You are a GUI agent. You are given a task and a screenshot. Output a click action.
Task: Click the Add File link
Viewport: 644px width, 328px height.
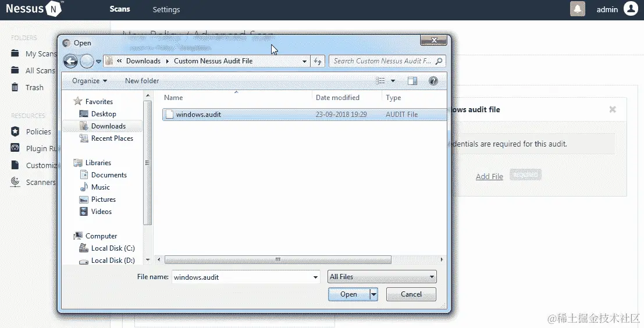tap(489, 176)
